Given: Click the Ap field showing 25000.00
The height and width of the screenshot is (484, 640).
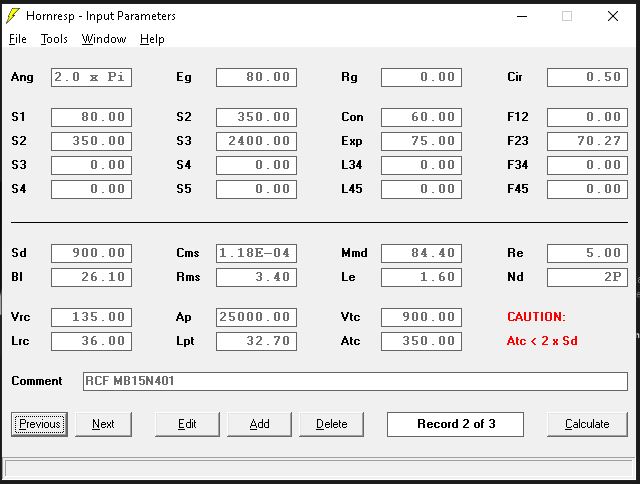Looking at the screenshot, I should coord(256,317).
